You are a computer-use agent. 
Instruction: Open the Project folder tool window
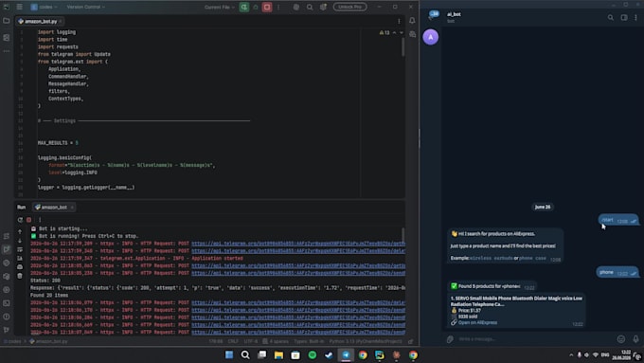(x=7, y=21)
